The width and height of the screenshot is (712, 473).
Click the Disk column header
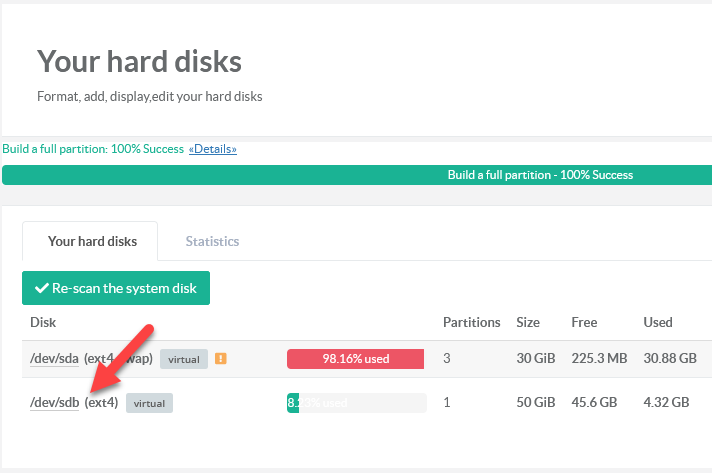(43, 322)
